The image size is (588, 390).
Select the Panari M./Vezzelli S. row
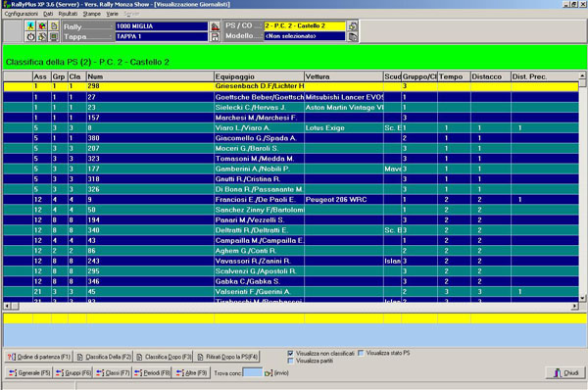291,219
